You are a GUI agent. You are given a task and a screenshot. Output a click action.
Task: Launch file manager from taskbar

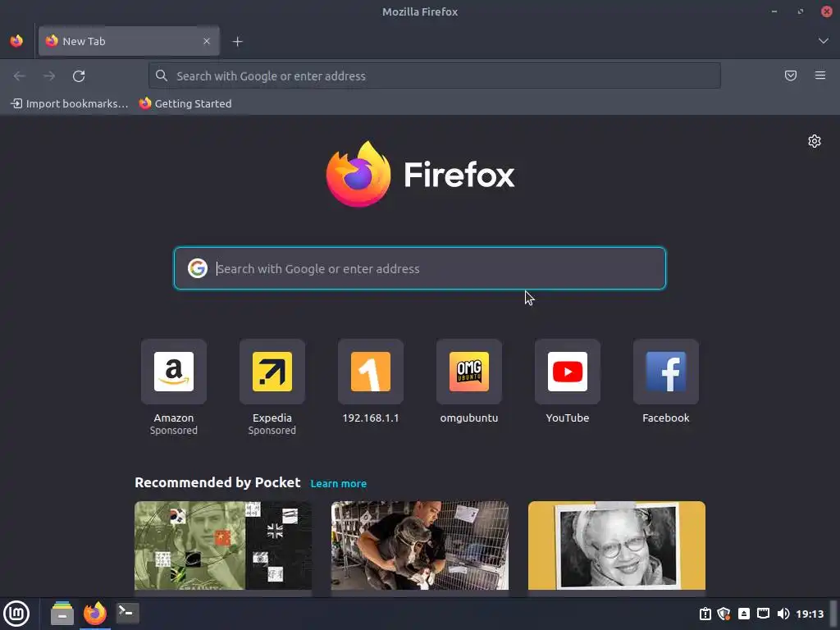tap(62, 614)
